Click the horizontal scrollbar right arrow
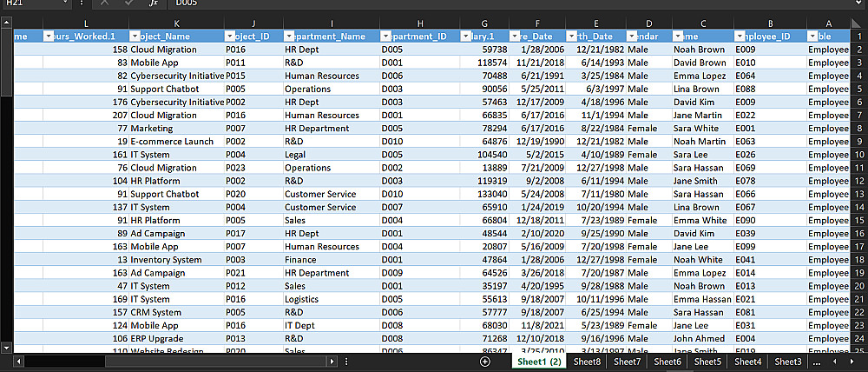Screen dimensions: 868x372 tap(332, 362)
